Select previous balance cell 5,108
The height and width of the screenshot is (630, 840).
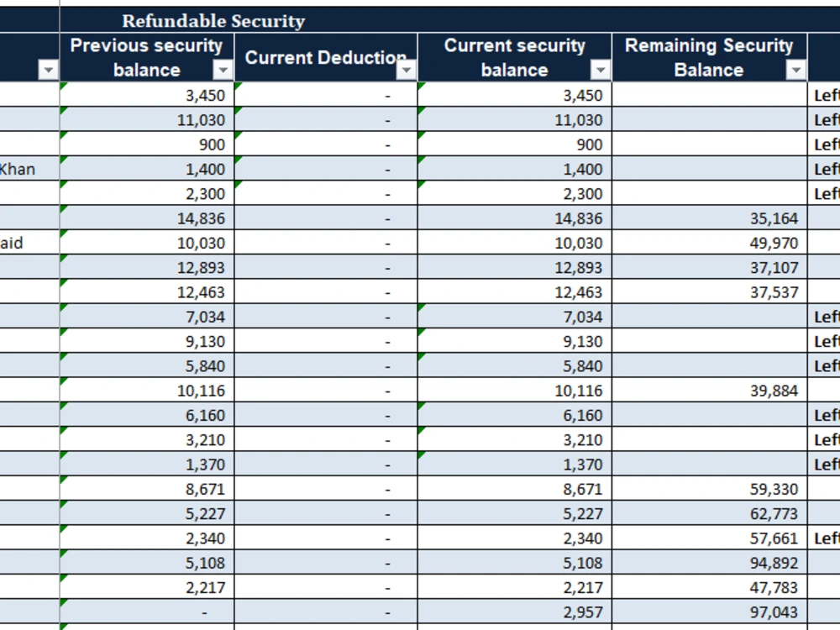(147, 563)
